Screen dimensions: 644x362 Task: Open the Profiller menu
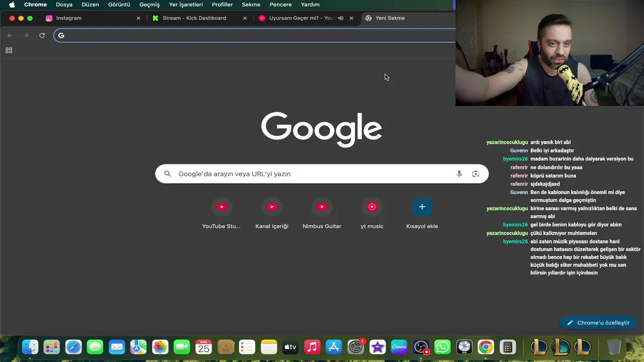tap(222, 5)
